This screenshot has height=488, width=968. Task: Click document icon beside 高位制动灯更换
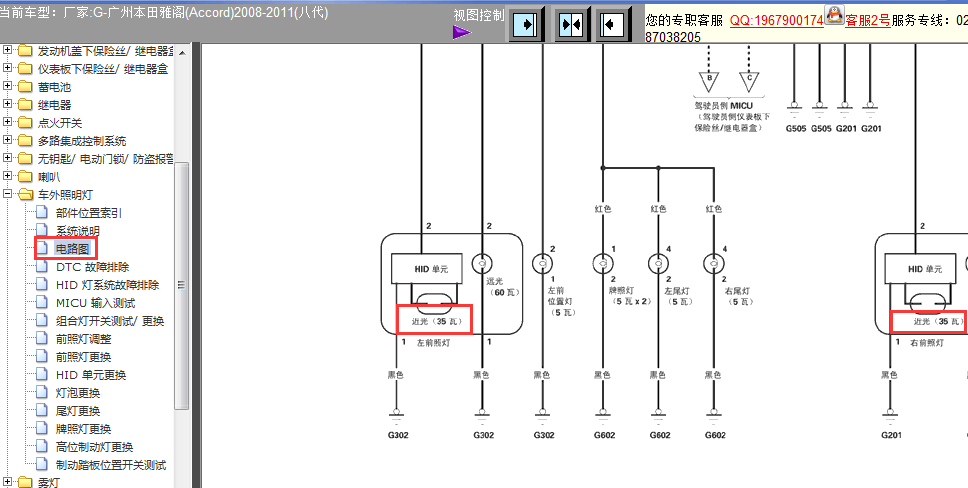[x=42, y=445]
